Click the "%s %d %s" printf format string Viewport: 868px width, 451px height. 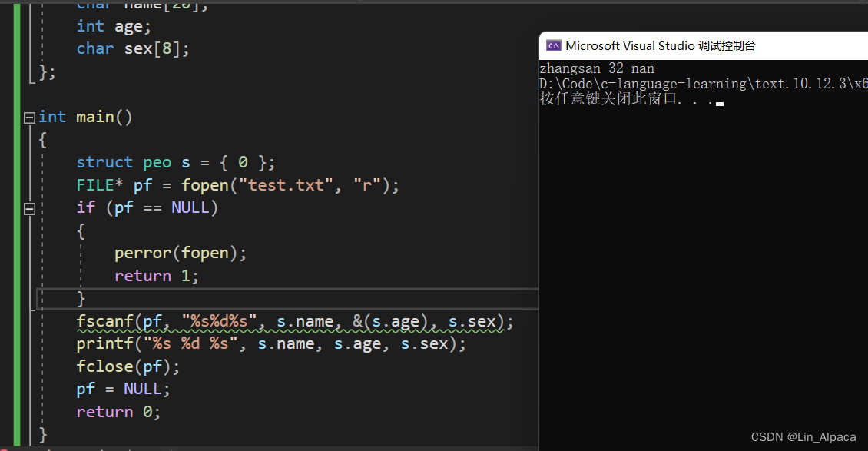[x=190, y=343]
